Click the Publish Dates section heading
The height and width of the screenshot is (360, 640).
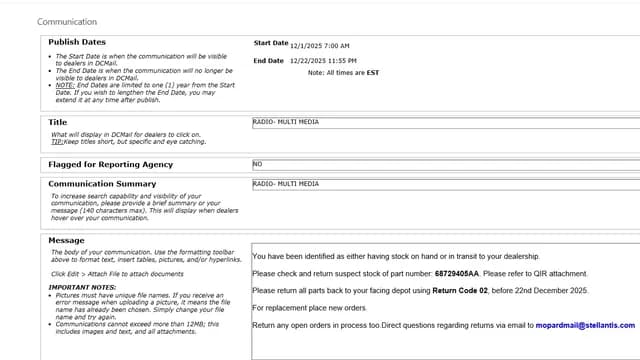[77, 42]
